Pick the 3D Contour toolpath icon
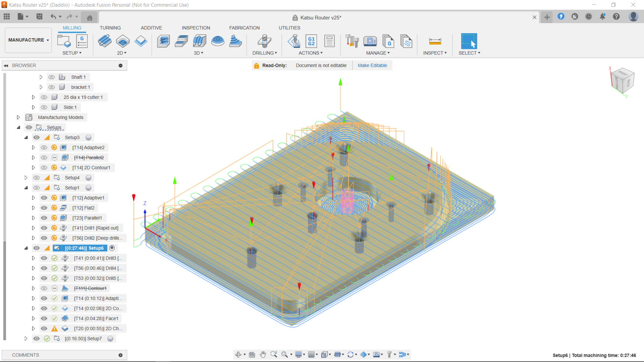The width and height of the screenshot is (644, 362). pos(235,41)
